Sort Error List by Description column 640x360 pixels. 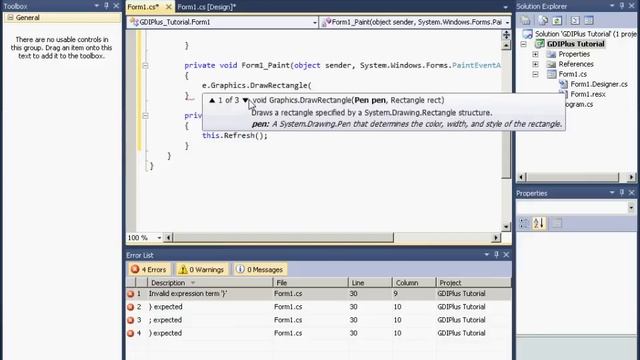point(210,282)
